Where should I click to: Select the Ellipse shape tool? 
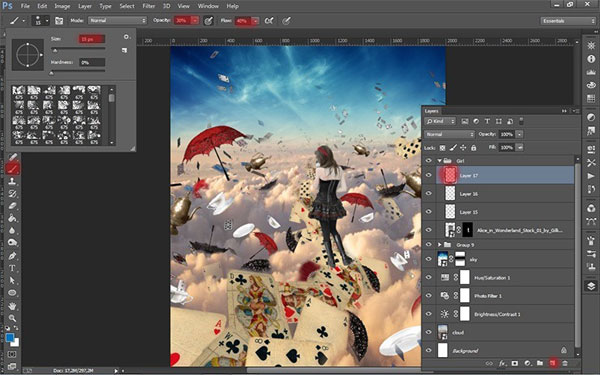coord(12,293)
